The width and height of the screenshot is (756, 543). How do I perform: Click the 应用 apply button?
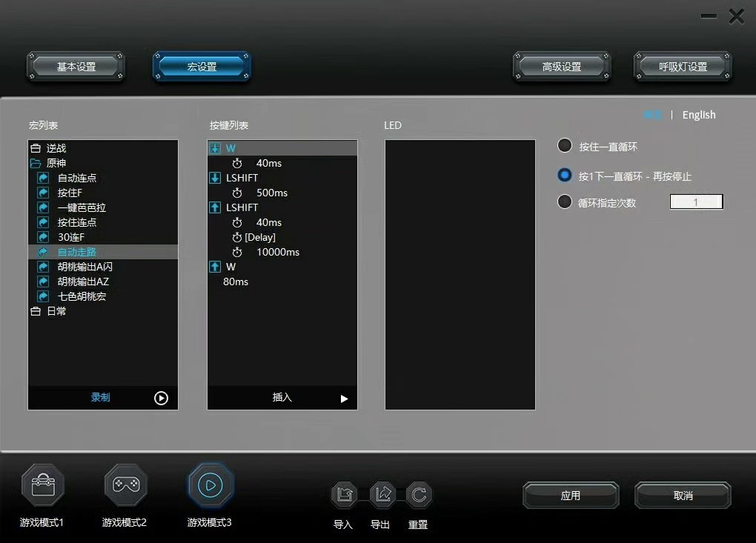[x=571, y=495]
